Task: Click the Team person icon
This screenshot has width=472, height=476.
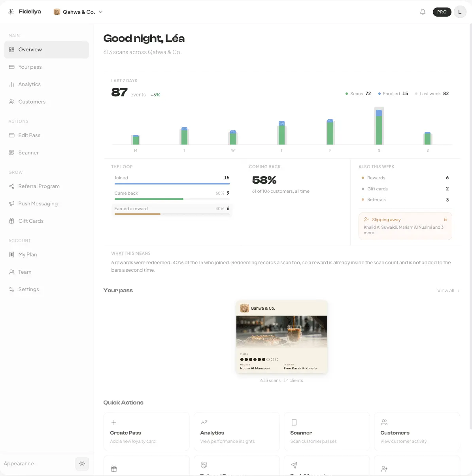Action: [11, 272]
